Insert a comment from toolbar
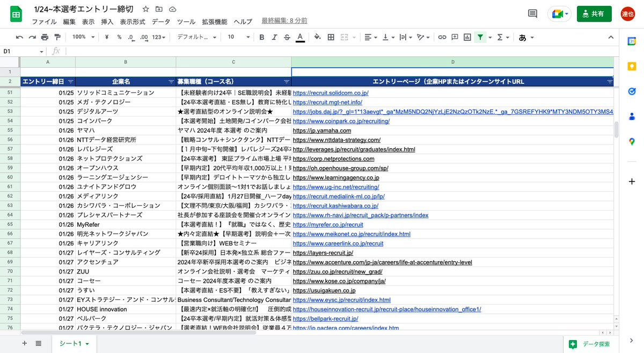The image size is (644, 353). click(455, 37)
